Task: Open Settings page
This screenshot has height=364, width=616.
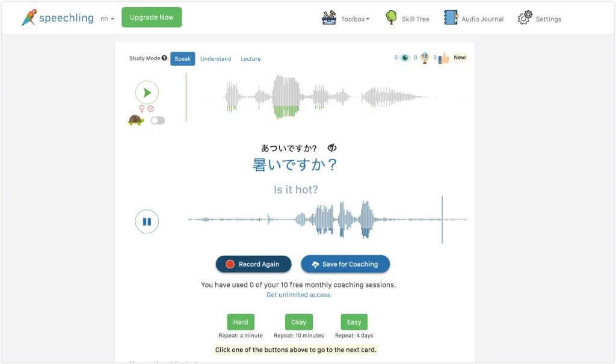Action: click(x=549, y=19)
